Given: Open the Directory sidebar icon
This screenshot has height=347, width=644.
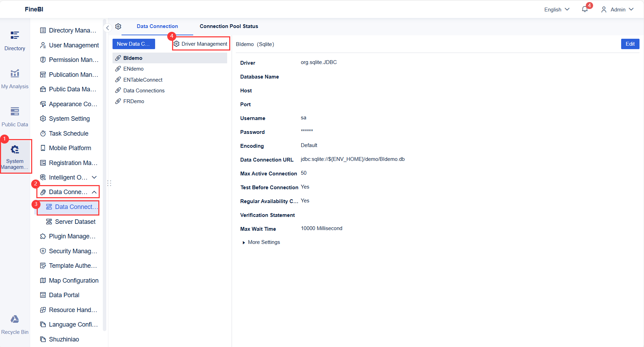Looking at the screenshot, I should click(15, 40).
